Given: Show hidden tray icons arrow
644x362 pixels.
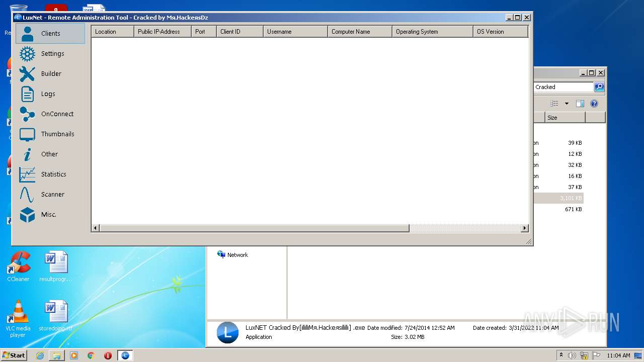Looking at the screenshot, I should [x=561, y=355].
